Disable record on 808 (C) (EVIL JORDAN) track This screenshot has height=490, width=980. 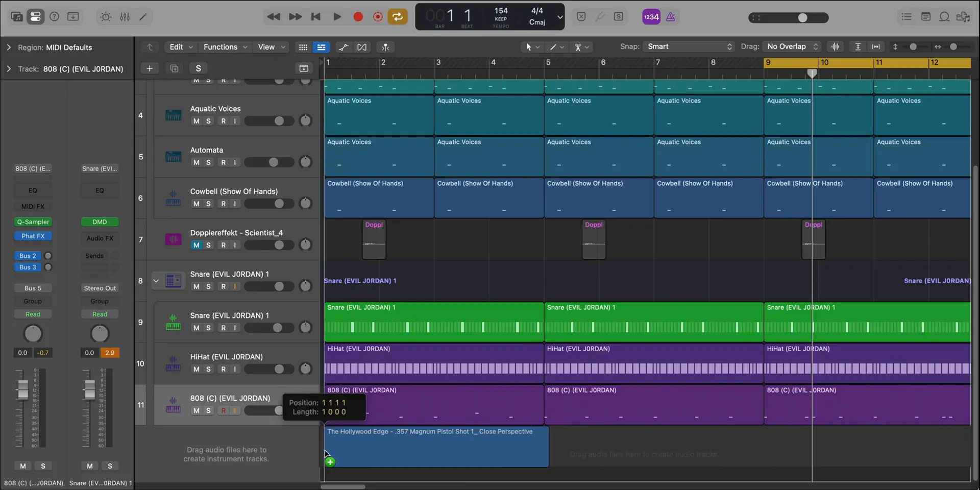click(223, 410)
